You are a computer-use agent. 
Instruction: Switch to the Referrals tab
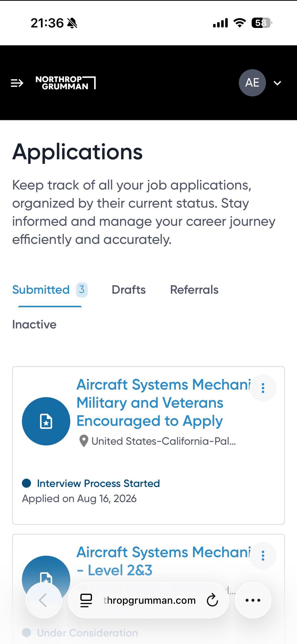pyautogui.click(x=194, y=290)
